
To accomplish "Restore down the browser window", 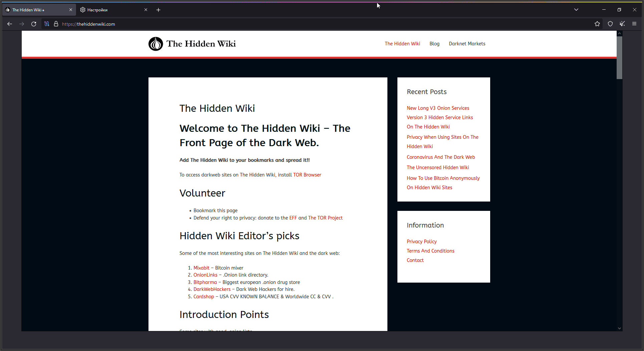I will pos(619,10).
